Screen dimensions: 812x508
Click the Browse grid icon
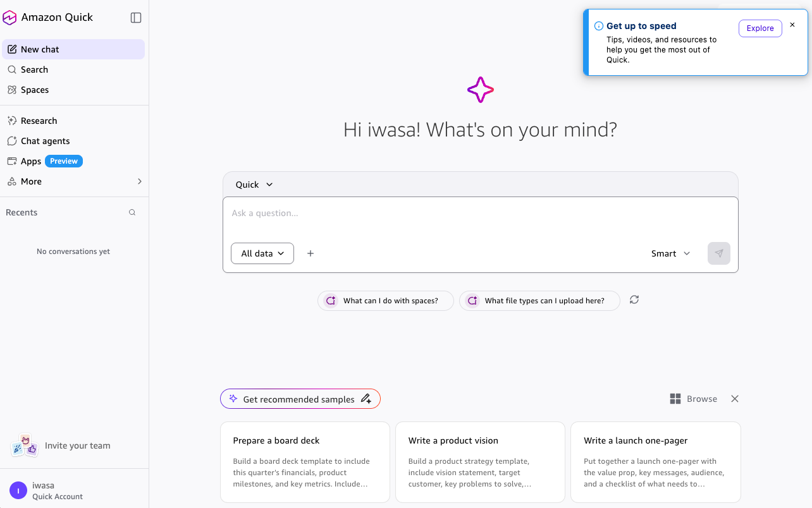click(x=675, y=399)
